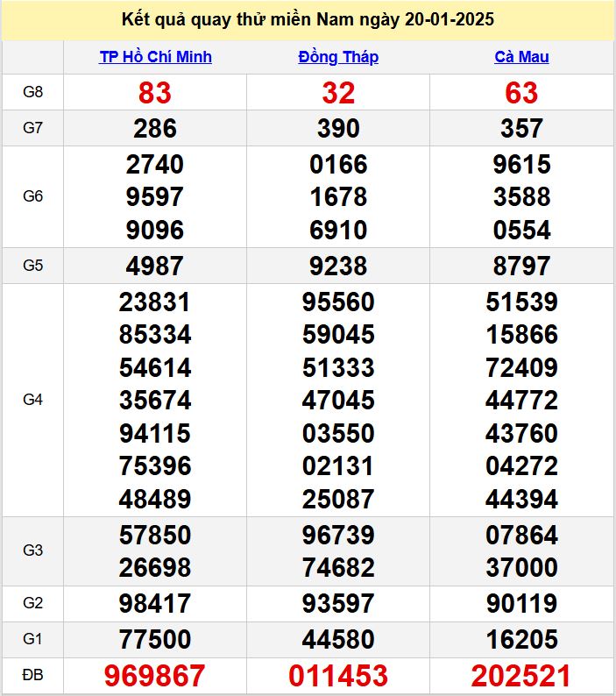Select the G7 row label
616x696 pixels.
[x=32, y=128]
